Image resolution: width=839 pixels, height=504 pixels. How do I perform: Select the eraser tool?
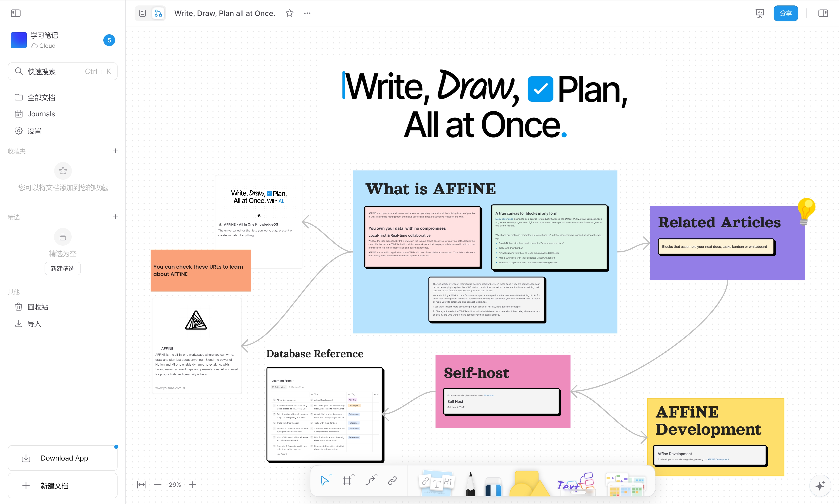(493, 486)
